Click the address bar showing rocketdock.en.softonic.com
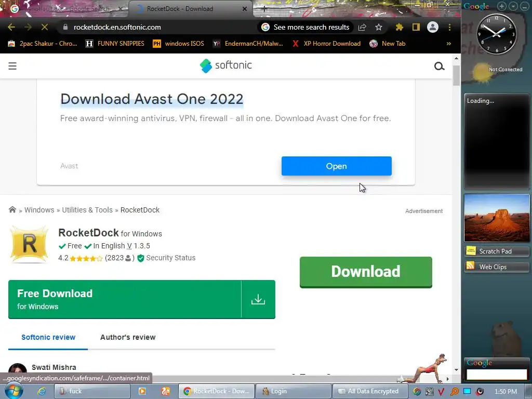The image size is (532, 399). [x=117, y=27]
